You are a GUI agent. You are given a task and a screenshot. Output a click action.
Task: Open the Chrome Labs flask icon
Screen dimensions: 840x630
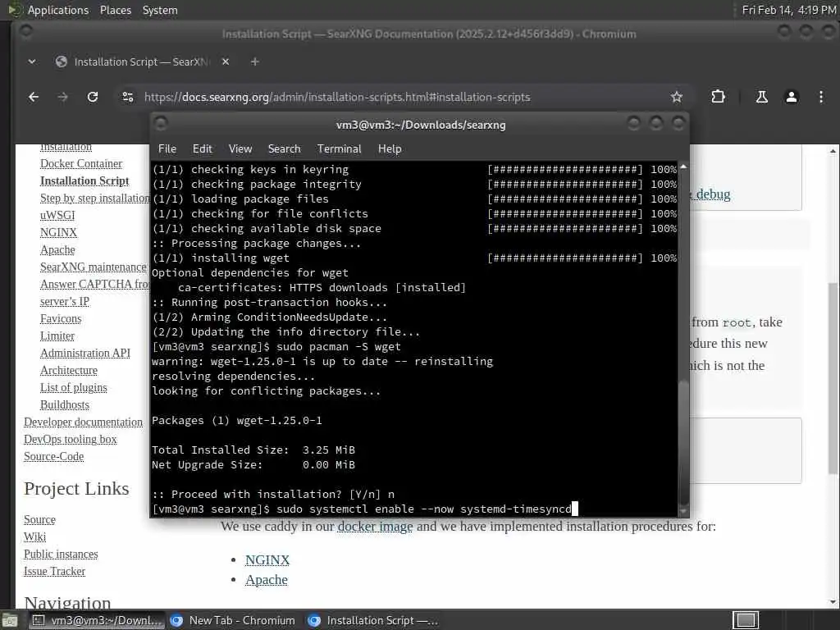[761, 97]
